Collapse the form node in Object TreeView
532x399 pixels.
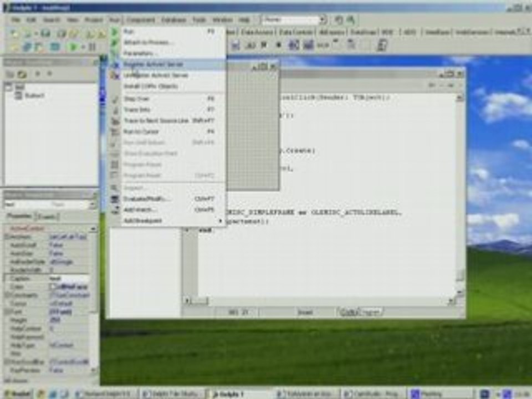pyautogui.click(x=9, y=87)
